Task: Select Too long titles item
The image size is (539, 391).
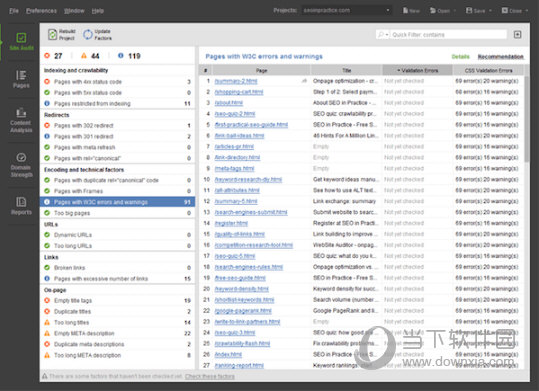Action: 118,323
